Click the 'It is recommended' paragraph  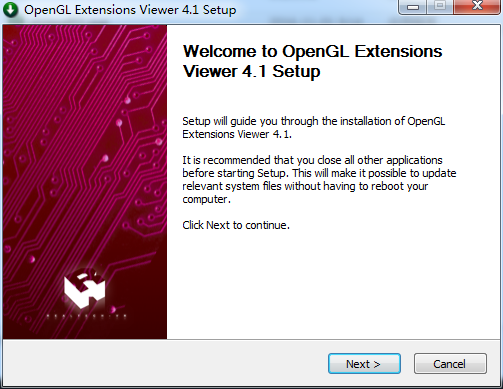pyautogui.click(x=319, y=180)
